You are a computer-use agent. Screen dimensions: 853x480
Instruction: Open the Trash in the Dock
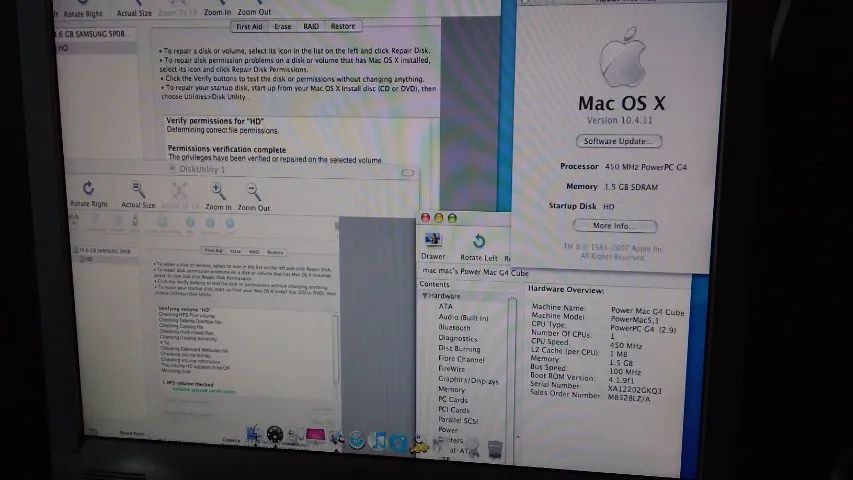[495, 450]
